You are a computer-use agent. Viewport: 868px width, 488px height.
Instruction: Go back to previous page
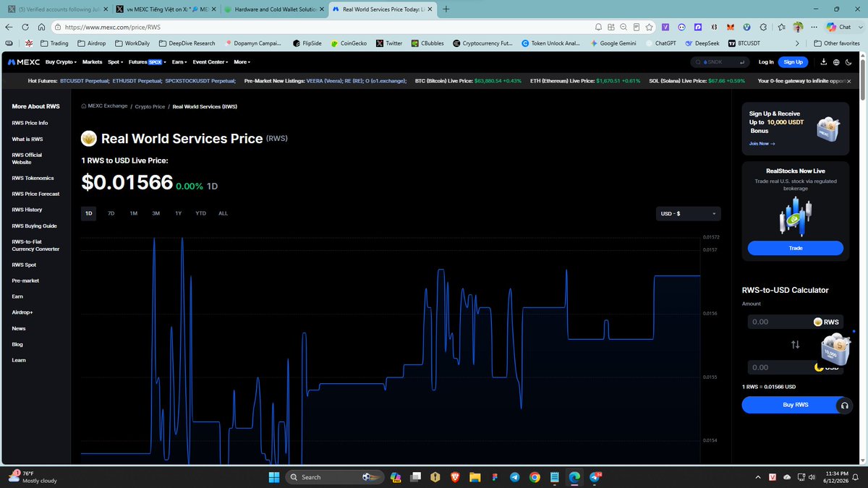9,27
